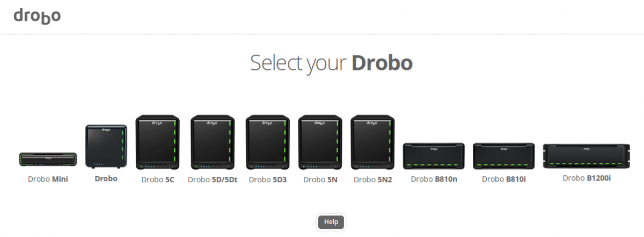Screen dimensions: 644x237
Task: Select the Drobo Mini device image
Action: (48, 160)
